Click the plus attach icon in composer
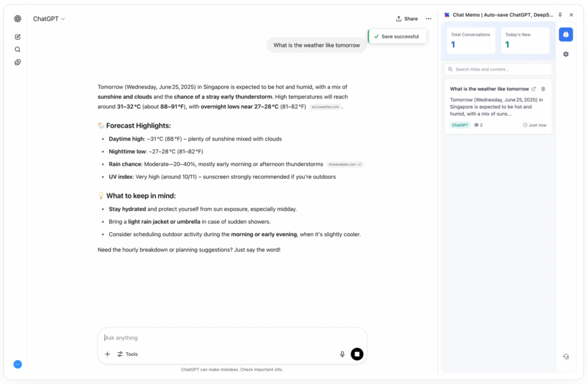The image size is (588, 384). tap(108, 354)
